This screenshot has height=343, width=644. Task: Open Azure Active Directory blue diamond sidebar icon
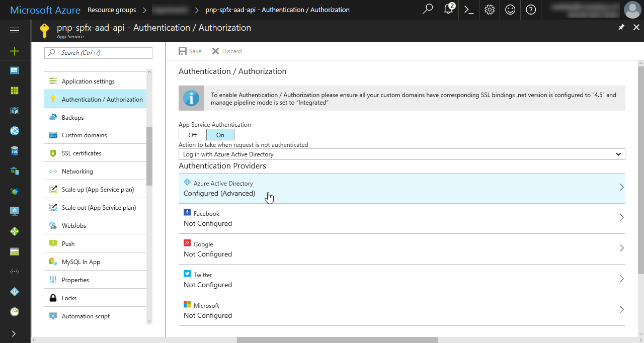[x=15, y=292]
